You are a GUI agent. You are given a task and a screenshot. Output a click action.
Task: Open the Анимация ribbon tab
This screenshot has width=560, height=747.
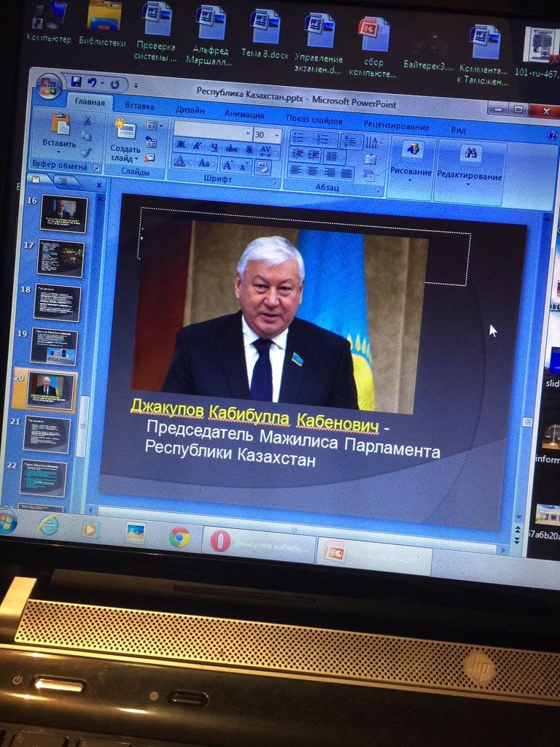pyautogui.click(x=244, y=115)
